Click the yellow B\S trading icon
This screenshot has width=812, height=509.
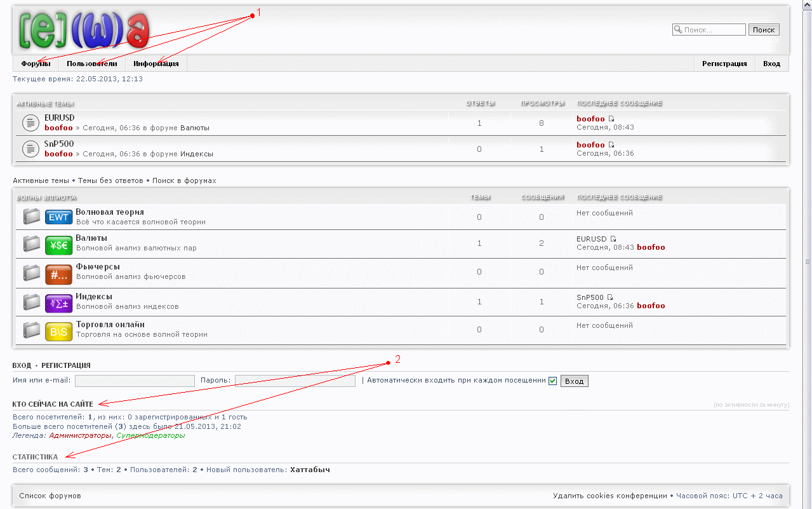pos(58,331)
